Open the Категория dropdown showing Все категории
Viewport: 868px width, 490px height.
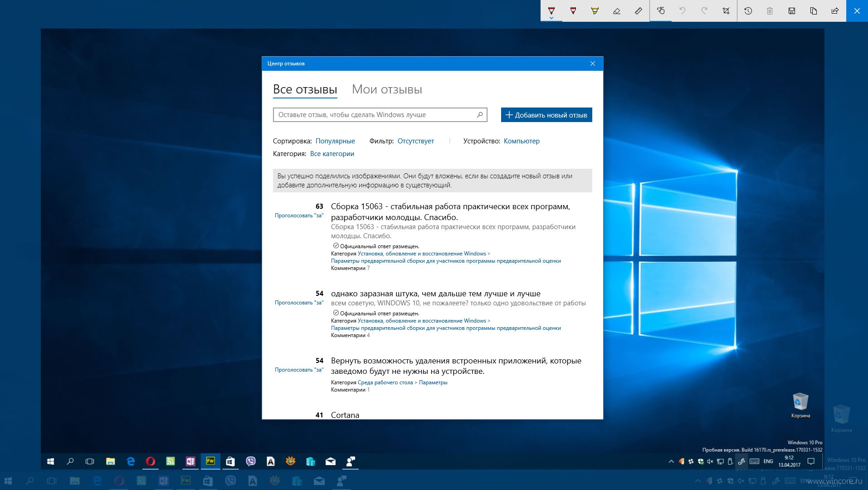click(x=332, y=154)
